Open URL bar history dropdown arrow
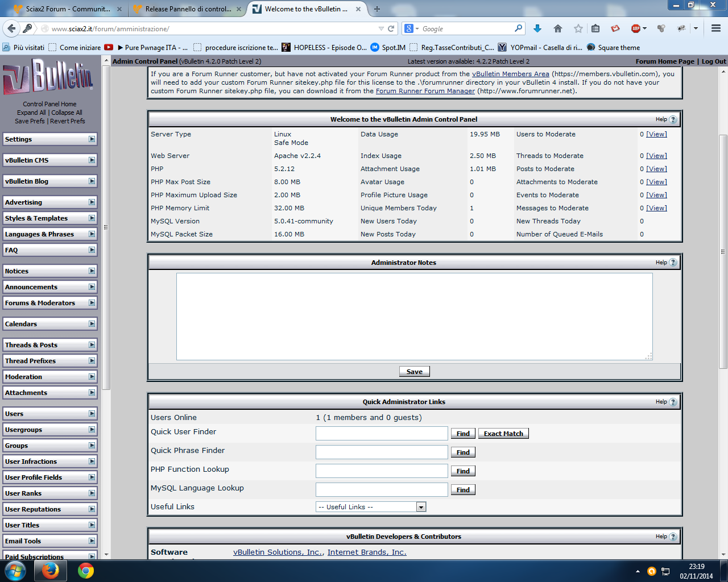This screenshot has width=728, height=582. 381,28
